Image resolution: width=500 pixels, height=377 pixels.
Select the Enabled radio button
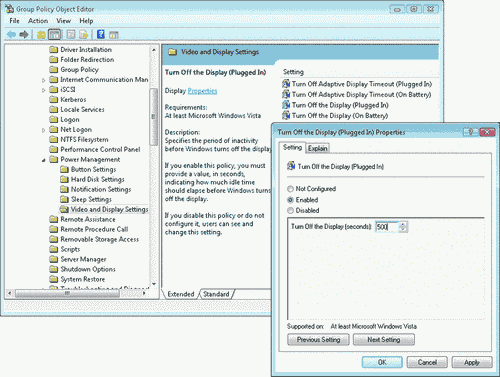(x=290, y=200)
